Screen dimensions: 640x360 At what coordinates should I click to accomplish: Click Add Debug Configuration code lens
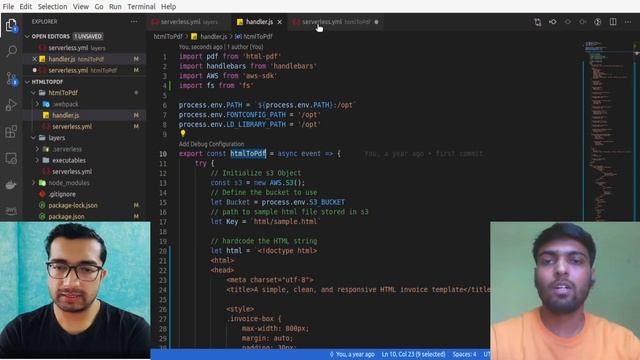point(211,144)
